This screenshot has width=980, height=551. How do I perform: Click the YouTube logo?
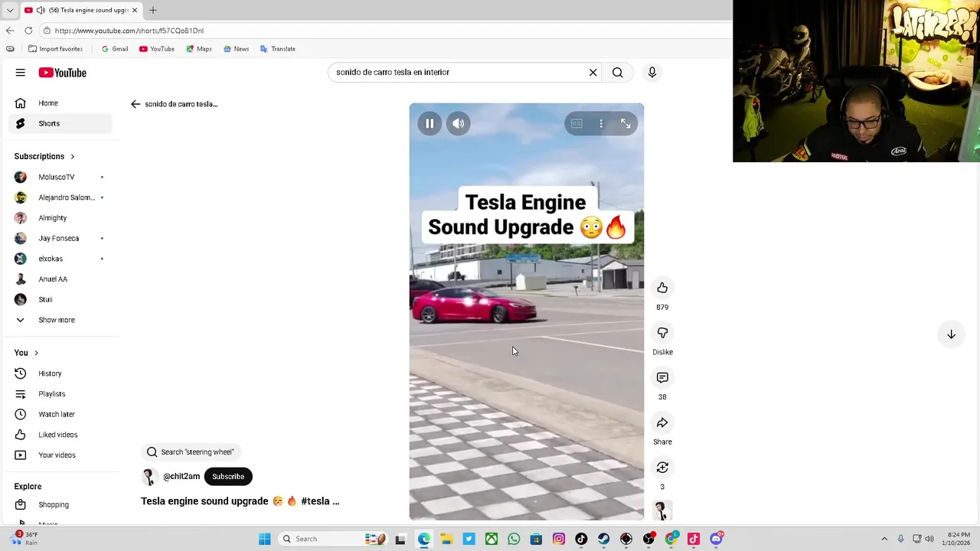click(x=63, y=73)
